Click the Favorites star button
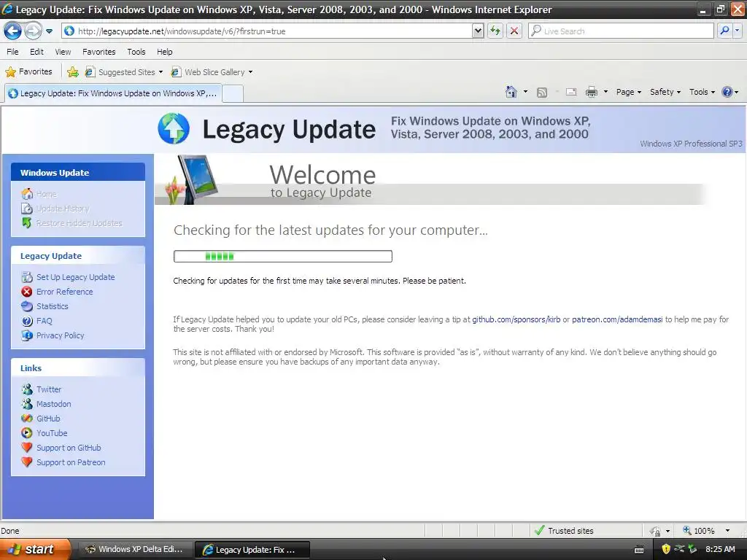The image size is (747, 560). coord(28,72)
